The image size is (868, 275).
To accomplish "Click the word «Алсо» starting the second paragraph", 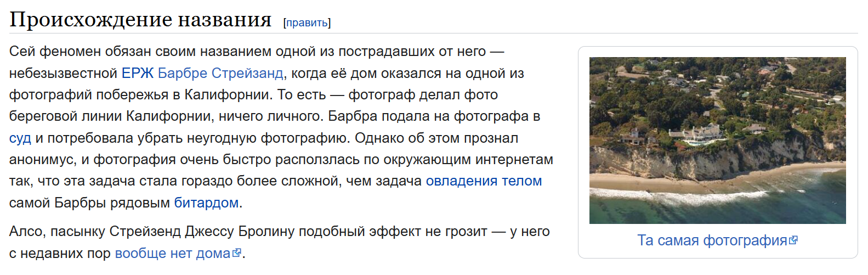I will pyautogui.click(x=25, y=231).
